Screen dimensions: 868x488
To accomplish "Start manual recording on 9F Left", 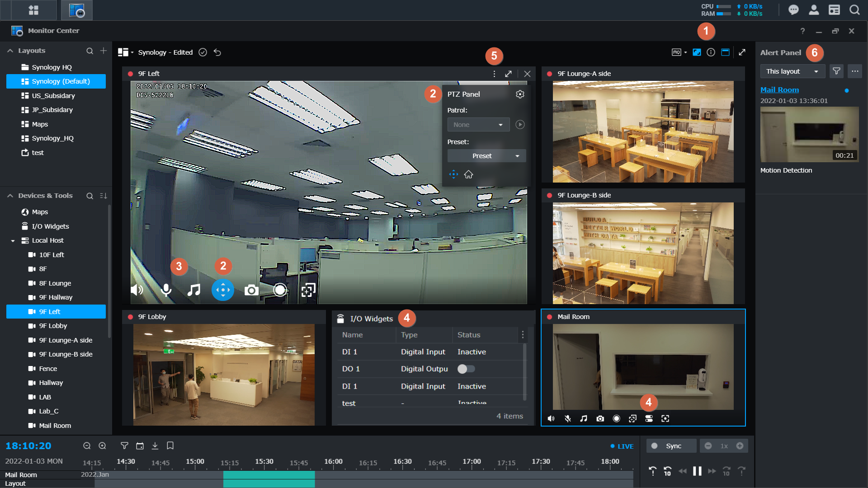I will [x=280, y=290].
